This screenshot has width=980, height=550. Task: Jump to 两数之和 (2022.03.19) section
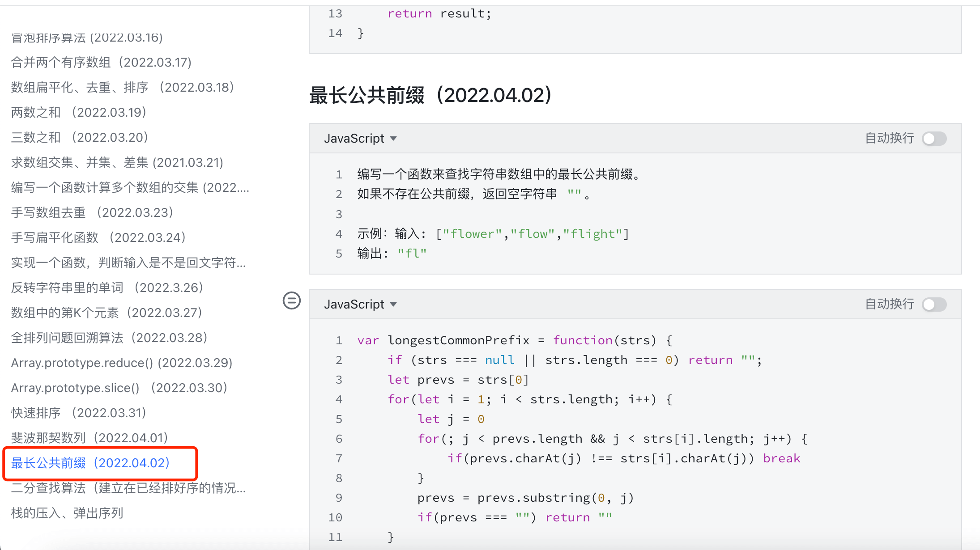click(x=79, y=112)
